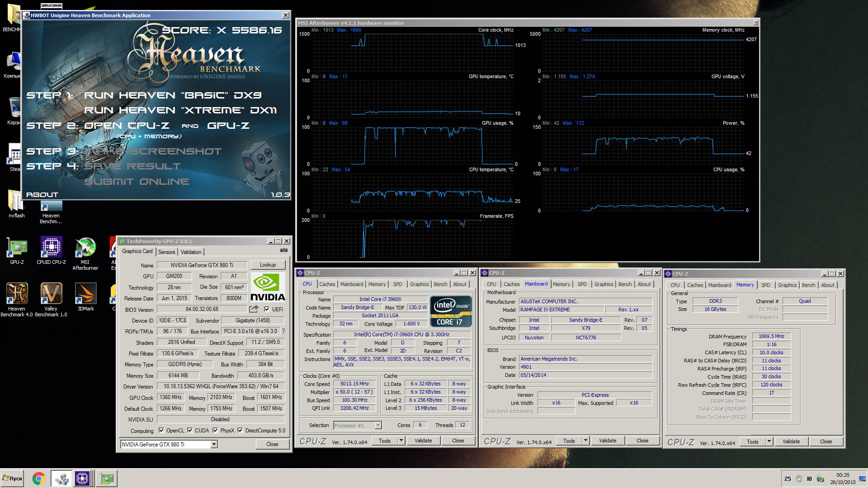
Task: Click Close button in CPU-Z Memory window
Action: 826,441
